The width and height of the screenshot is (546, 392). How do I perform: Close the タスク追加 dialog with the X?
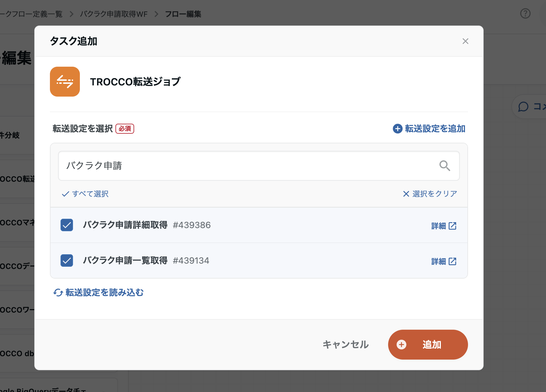pos(465,41)
